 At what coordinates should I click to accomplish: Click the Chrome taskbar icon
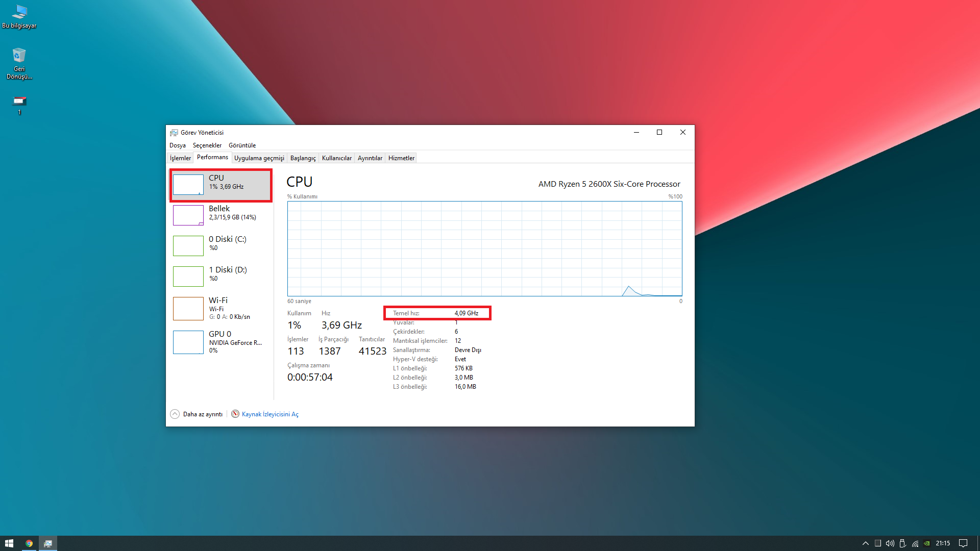[29, 543]
